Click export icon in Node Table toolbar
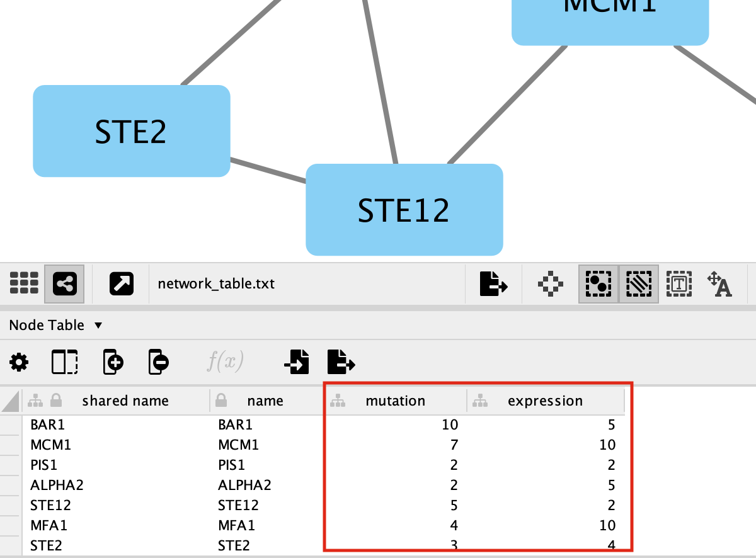This screenshot has width=756, height=558. click(x=341, y=363)
